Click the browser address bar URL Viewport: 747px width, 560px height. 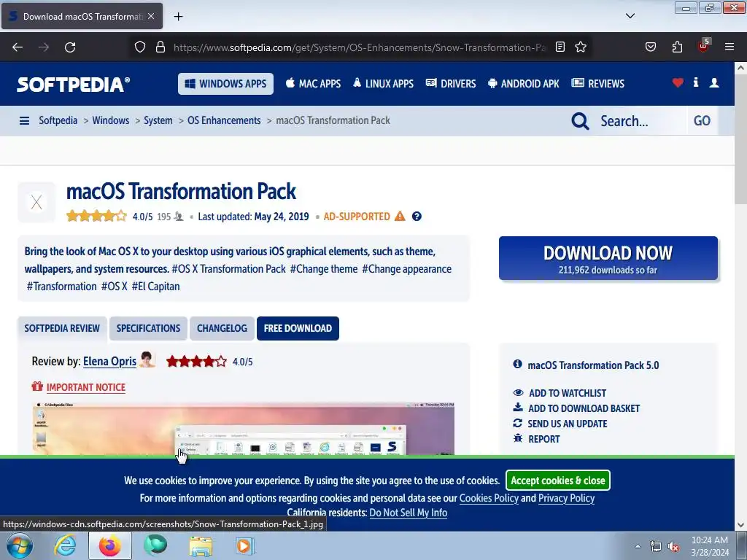click(x=360, y=47)
